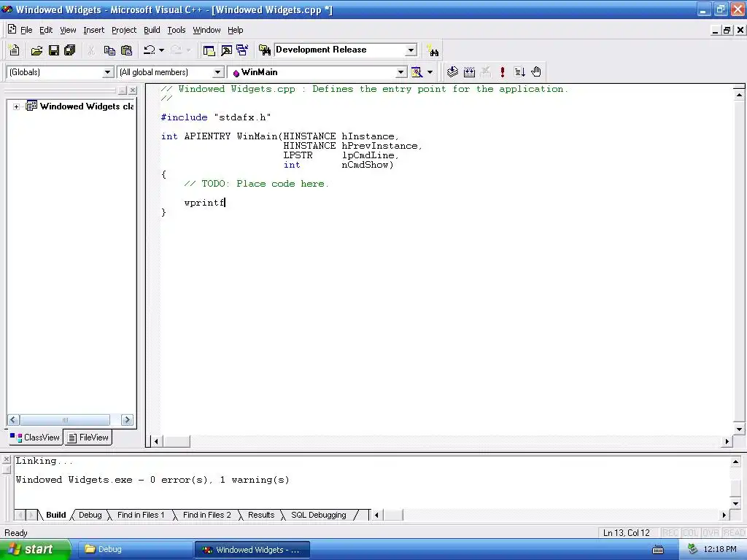Screen dimensions: 747x560
Task: Open the (Globals) class dropdown
Action: (x=108, y=72)
